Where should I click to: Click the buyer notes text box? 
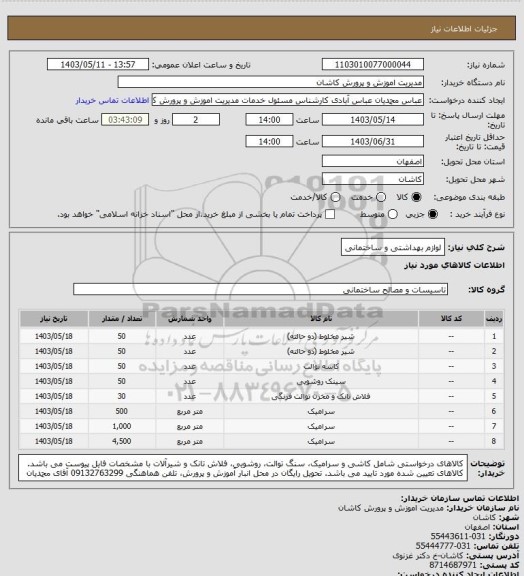pos(243,468)
